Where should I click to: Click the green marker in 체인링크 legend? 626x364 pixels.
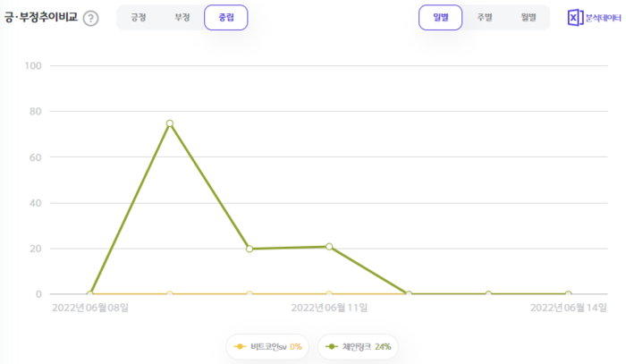pos(333,346)
